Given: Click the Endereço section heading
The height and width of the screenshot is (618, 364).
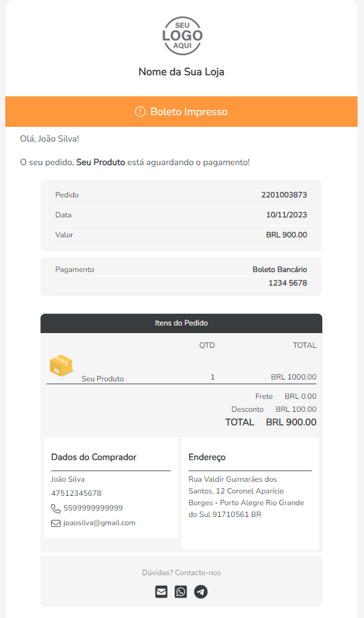Looking at the screenshot, I should click(x=207, y=457).
